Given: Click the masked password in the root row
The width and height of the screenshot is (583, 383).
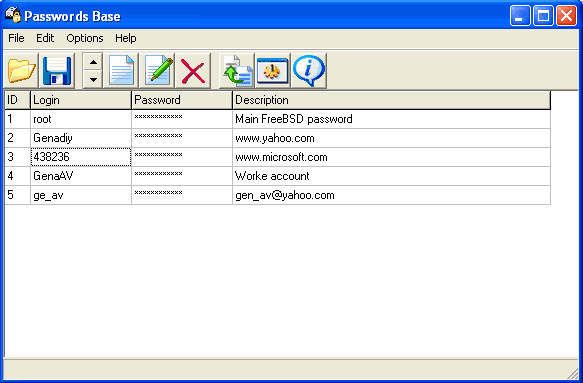Looking at the screenshot, I should tap(182, 119).
